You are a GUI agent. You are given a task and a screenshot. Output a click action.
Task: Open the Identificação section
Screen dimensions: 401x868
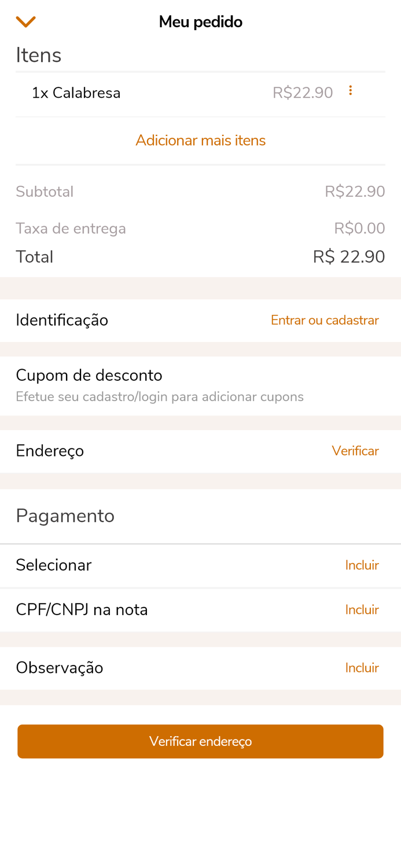coord(62,320)
